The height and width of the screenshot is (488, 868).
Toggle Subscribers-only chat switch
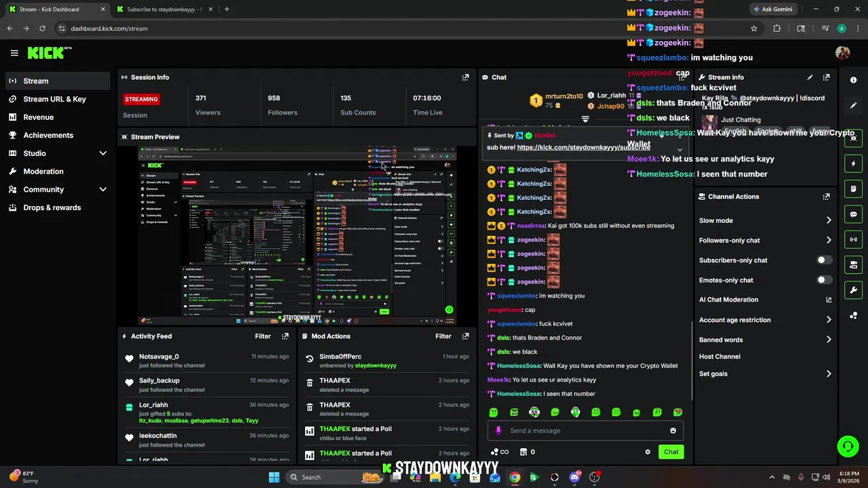click(x=823, y=260)
